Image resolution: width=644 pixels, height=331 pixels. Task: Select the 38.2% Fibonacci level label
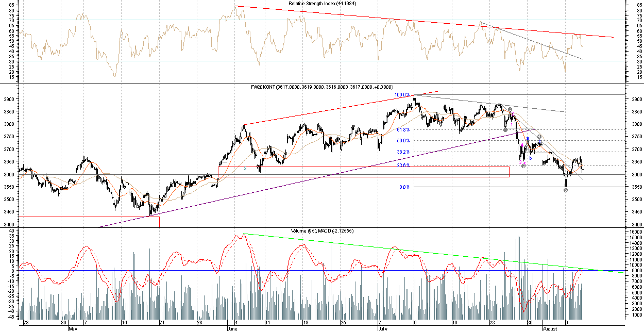point(403,152)
